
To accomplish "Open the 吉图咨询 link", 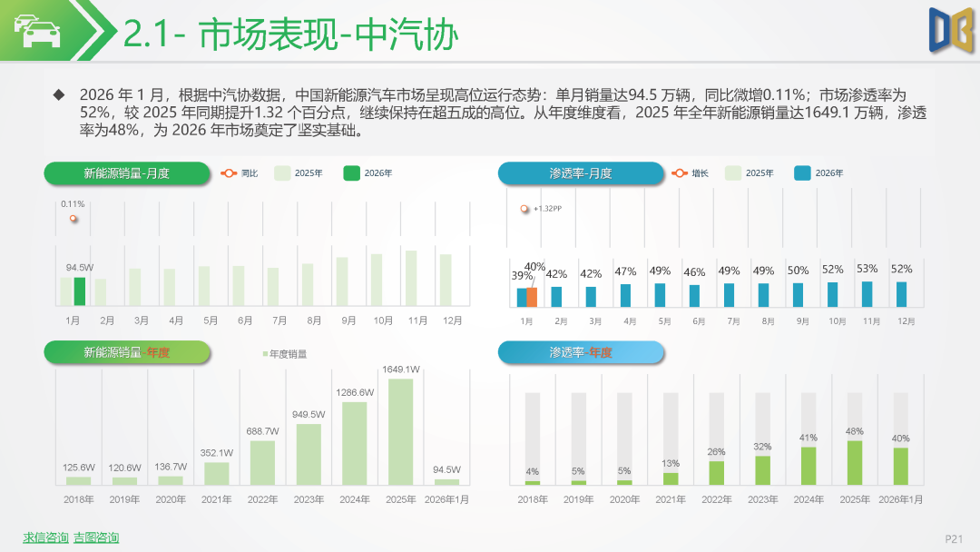I will click(96, 537).
